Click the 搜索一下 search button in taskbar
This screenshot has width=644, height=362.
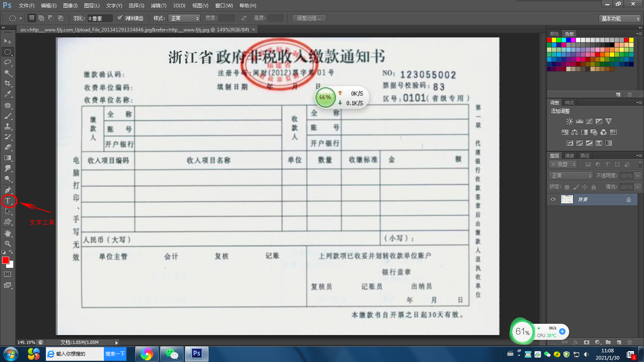tap(115, 354)
